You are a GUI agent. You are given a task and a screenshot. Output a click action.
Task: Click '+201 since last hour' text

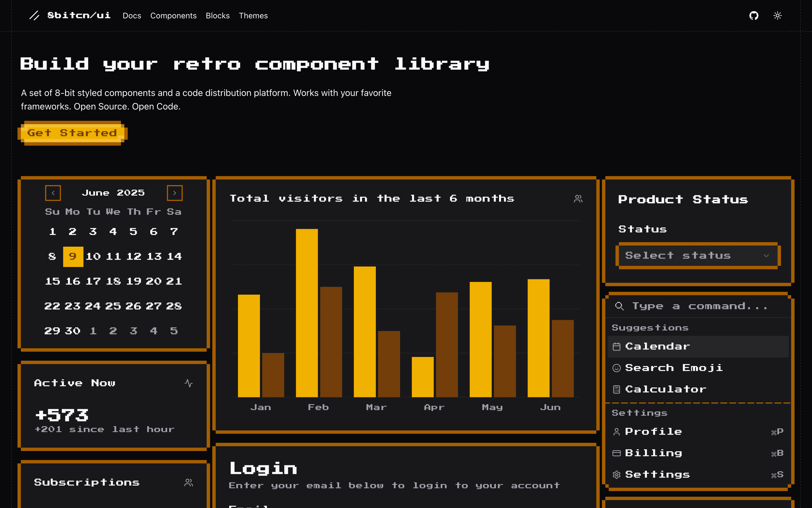[x=105, y=430]
